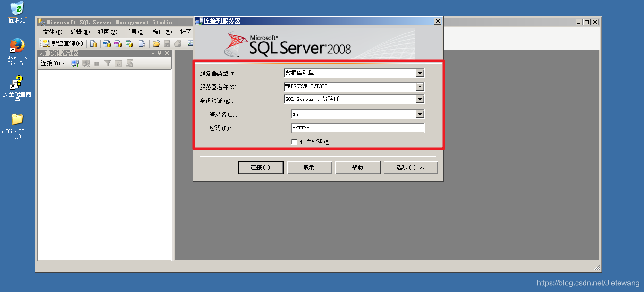The width and height of the screenshot is (644, 292).
Task: Open Object Explorer window position dropdown arrow
Action: [x=153, y=54]
